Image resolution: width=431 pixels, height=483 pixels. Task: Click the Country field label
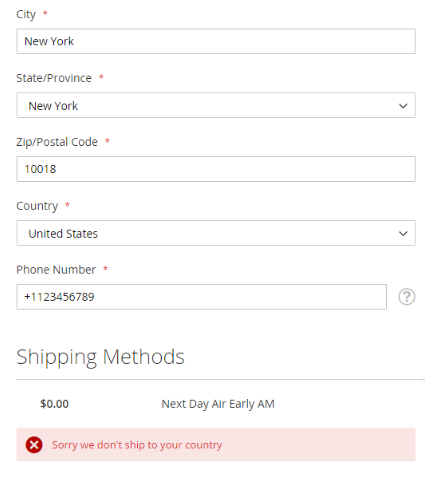[37, 206]
